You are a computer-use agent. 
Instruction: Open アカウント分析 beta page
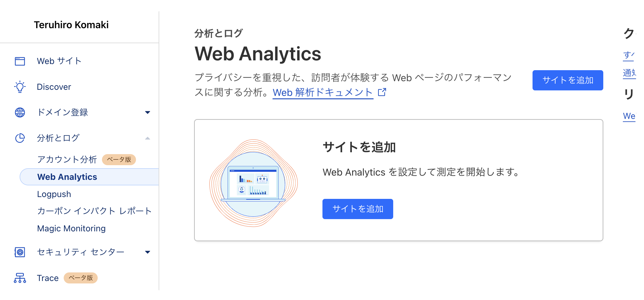pyautogui.click(x=67, y=159)
